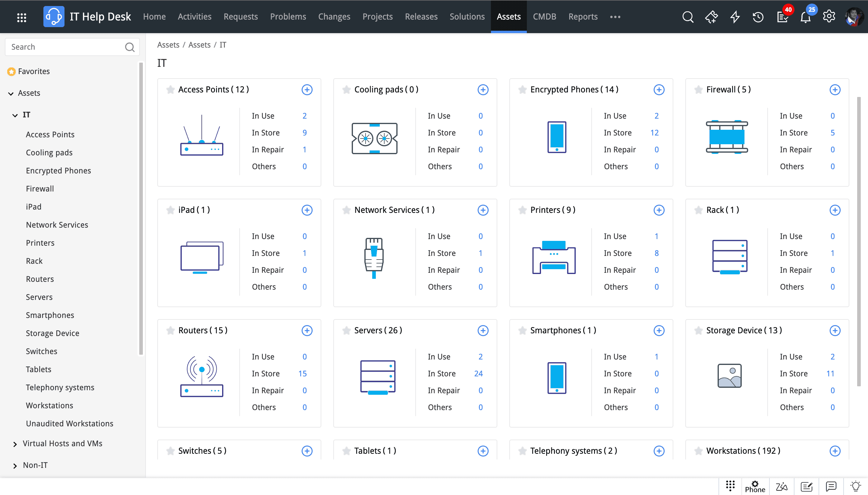The image size is (868, 495).
Task: Add new iPad asset
Action: [307, 210]
